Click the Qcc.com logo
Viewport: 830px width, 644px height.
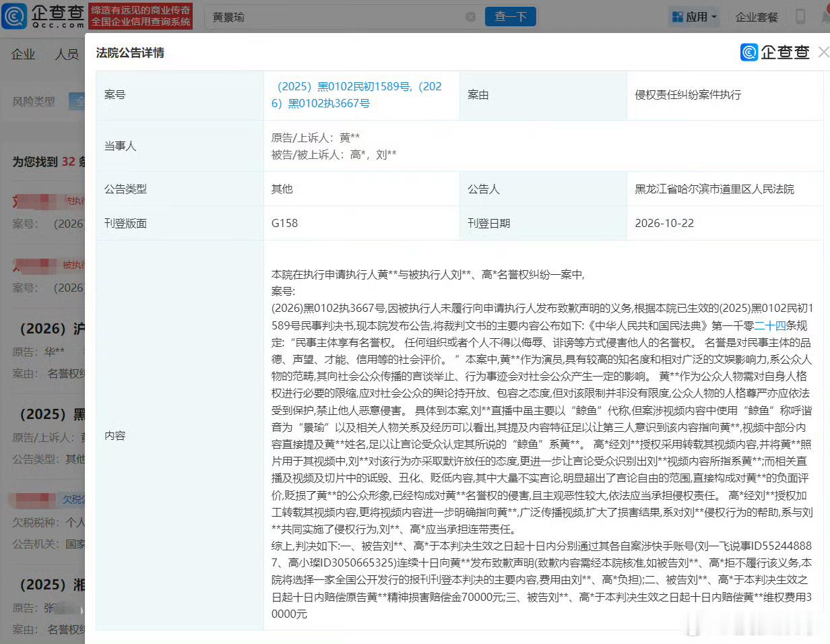pos(43,15)
